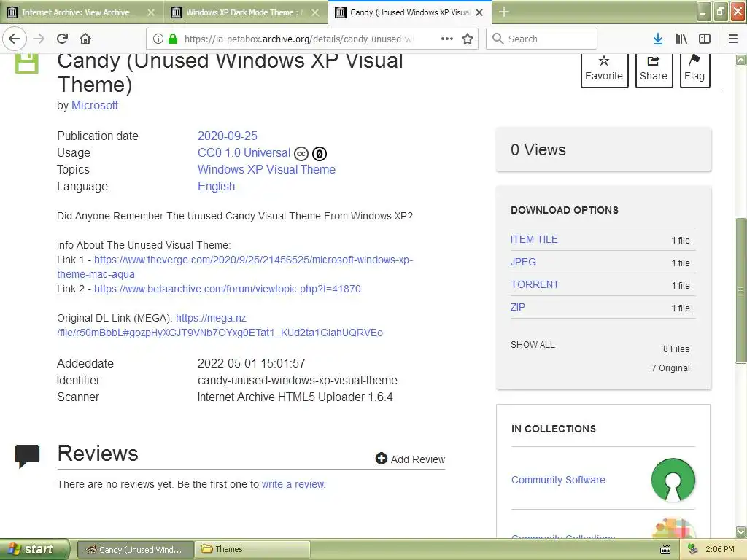Flag this item

pyautogui.click(x=694, y=69)
